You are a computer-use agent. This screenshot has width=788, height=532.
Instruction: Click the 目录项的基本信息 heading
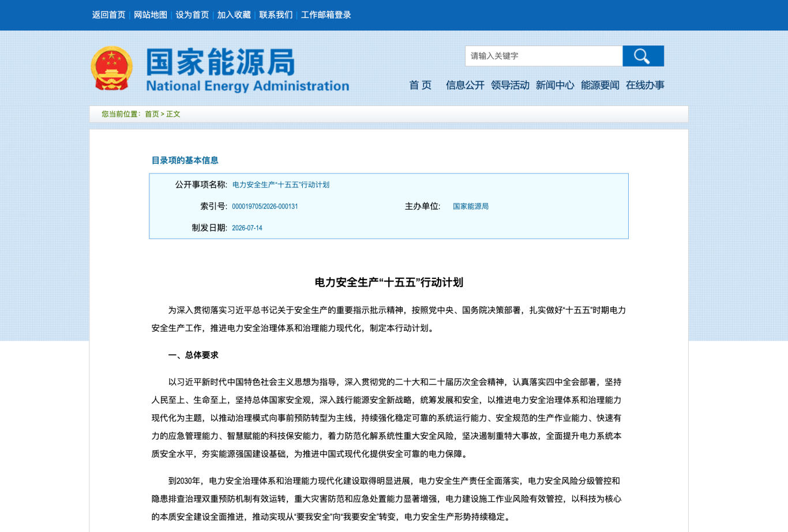[185, 160]
